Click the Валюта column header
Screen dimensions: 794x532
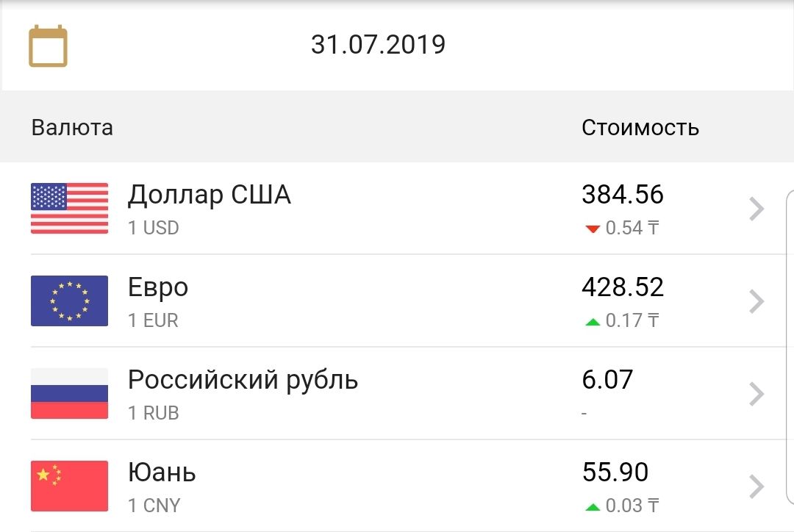72,128
